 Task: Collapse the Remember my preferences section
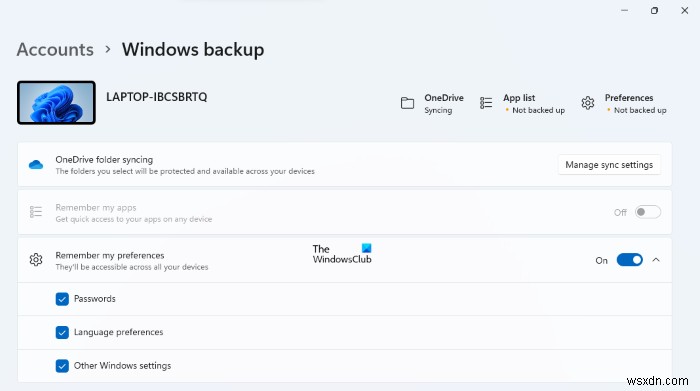tap(656, 260)
